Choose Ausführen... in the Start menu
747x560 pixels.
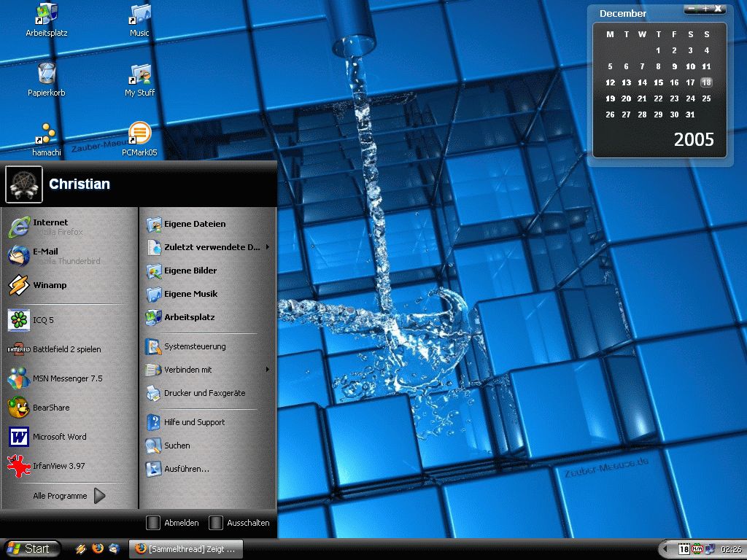[x=186, y=469]
